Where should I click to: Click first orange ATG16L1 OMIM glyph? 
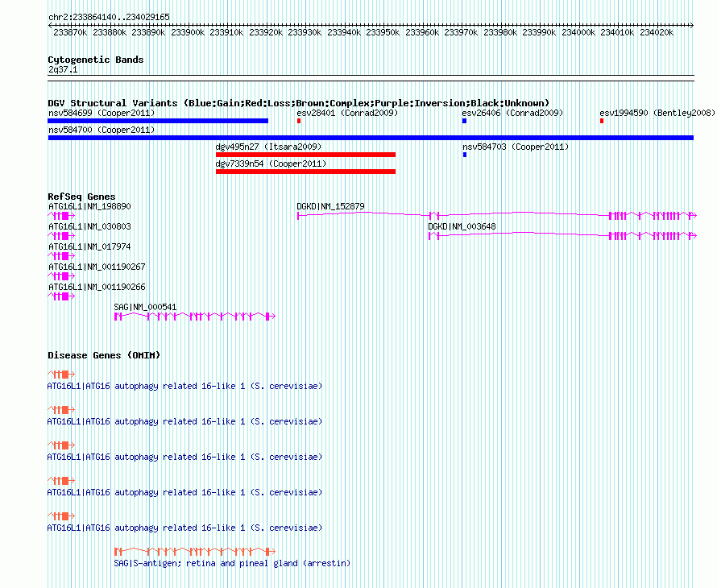click(x=61, y=375)
